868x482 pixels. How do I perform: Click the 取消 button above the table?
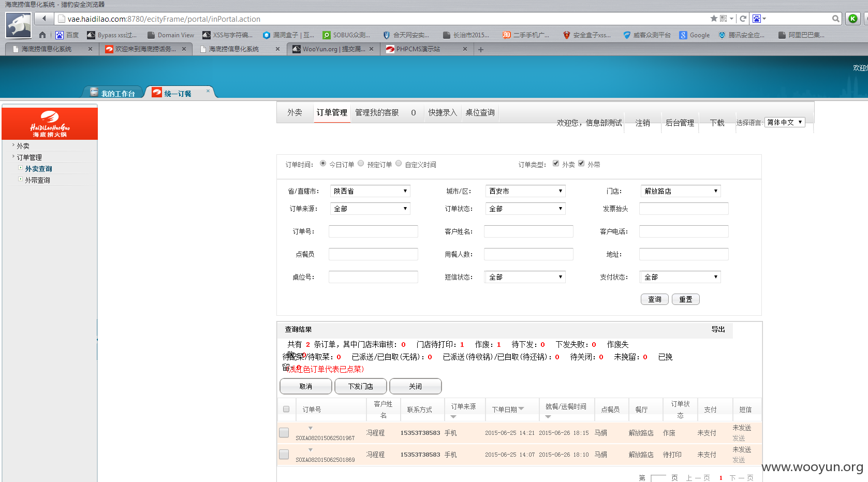(x=306, y=386)
